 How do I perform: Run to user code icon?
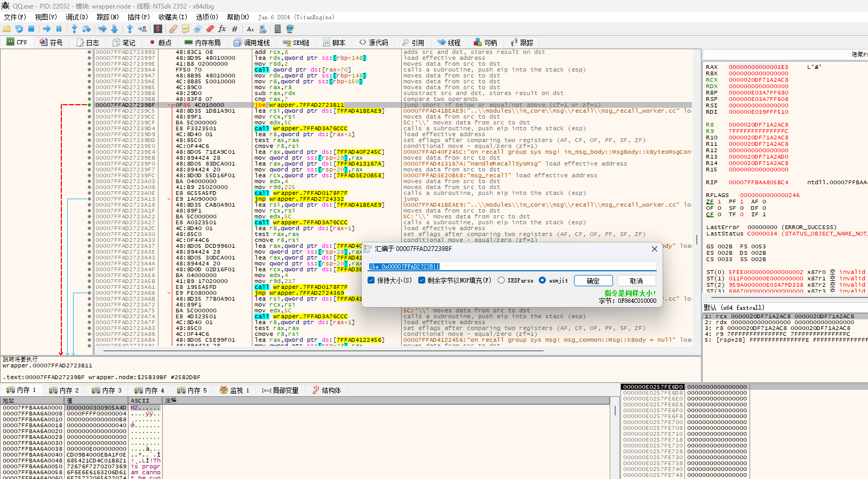[142, 29]
